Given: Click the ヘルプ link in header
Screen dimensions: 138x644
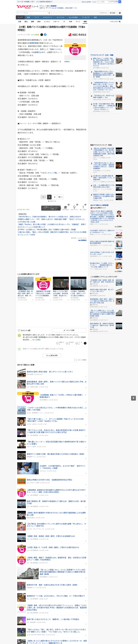Looking at the screenshot, I should pos(94,2).
